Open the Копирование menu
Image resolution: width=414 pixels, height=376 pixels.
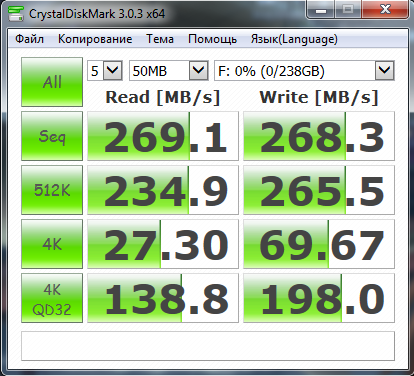(95, 39)
